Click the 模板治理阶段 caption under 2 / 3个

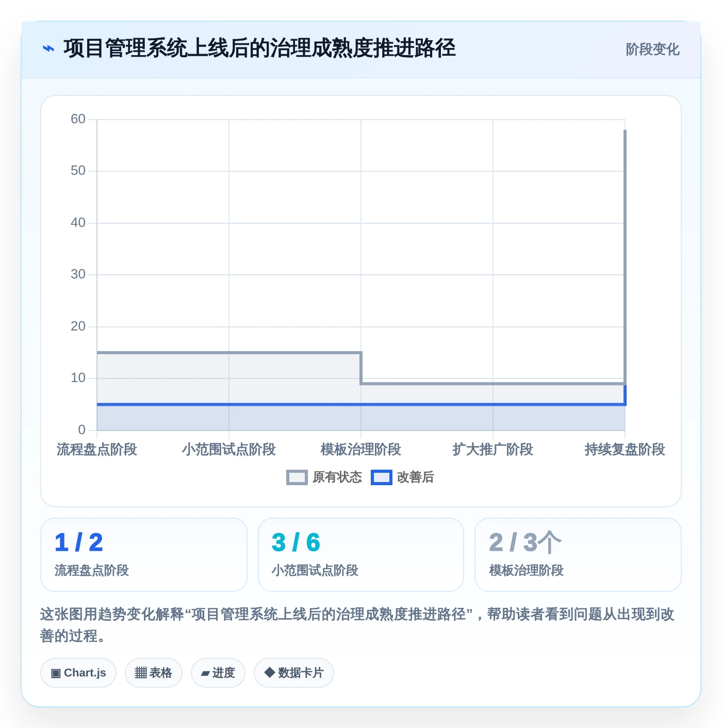click(x=527, y=570)
